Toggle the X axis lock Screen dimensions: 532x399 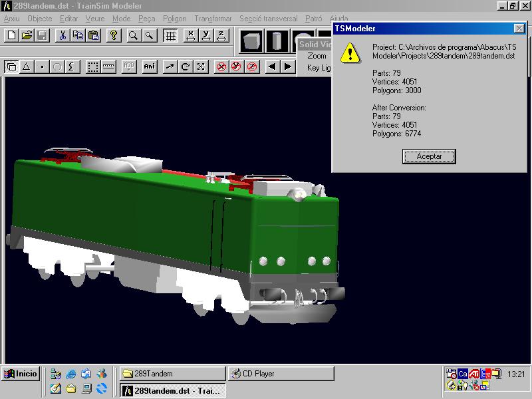point(191,36)
